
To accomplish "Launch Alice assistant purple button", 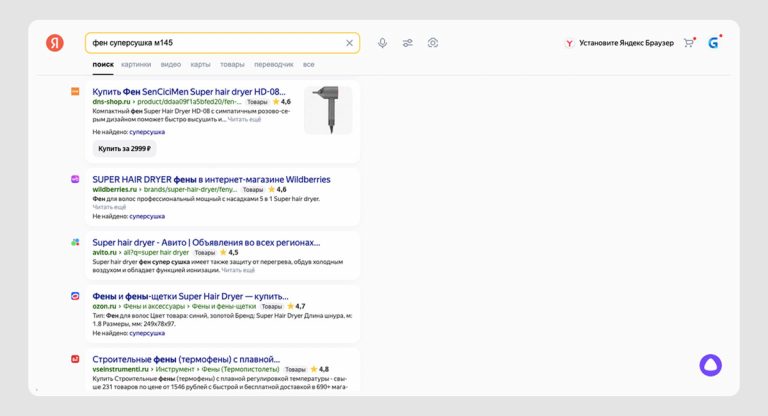I will click(x=710, y=365).
